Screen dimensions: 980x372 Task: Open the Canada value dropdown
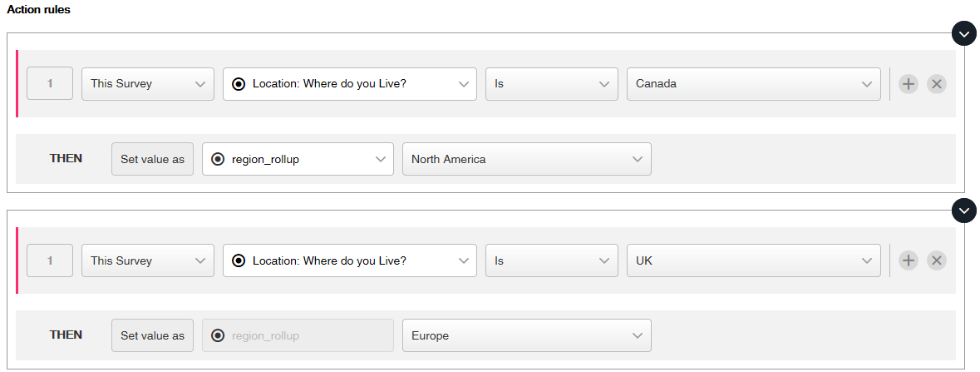[x=754, y=84]
